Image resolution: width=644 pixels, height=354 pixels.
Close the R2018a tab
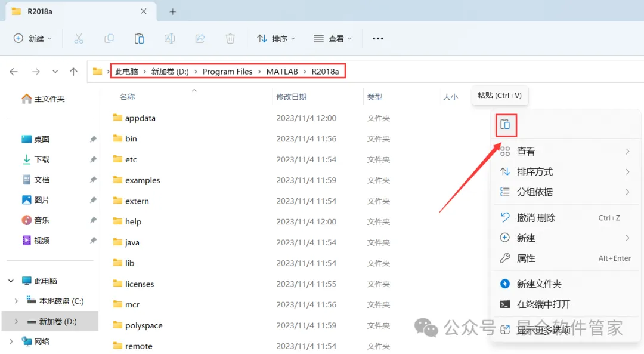[x=143, y=11]
